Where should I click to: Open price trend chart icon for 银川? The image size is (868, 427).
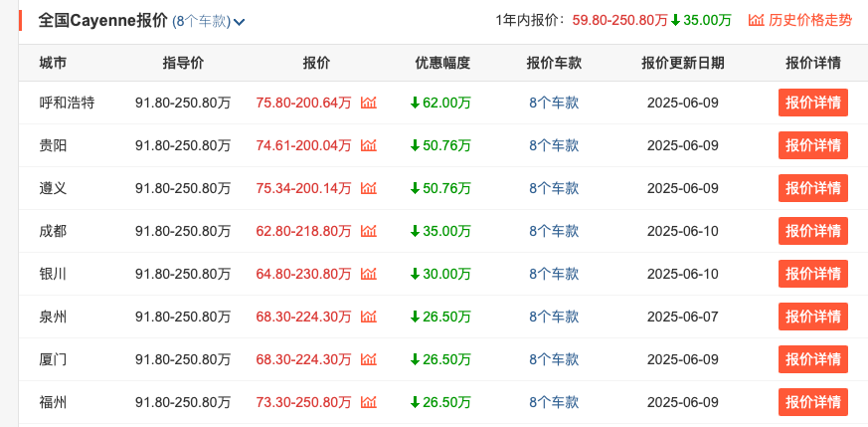click(x=369, y=274)
